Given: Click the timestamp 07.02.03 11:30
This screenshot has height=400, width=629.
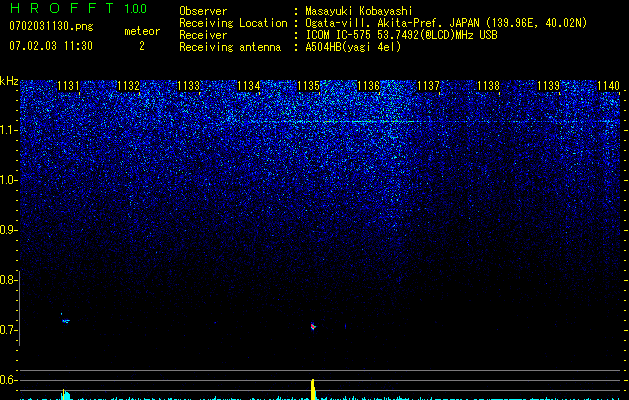Looking at the screenshot, I should [x=51, y=46].
